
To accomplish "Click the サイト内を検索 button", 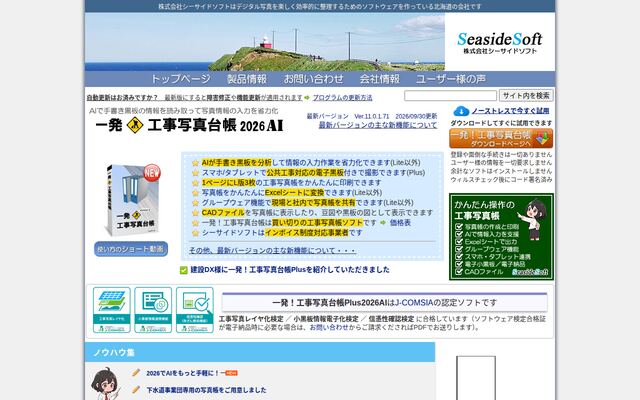I will pos(526,96).
